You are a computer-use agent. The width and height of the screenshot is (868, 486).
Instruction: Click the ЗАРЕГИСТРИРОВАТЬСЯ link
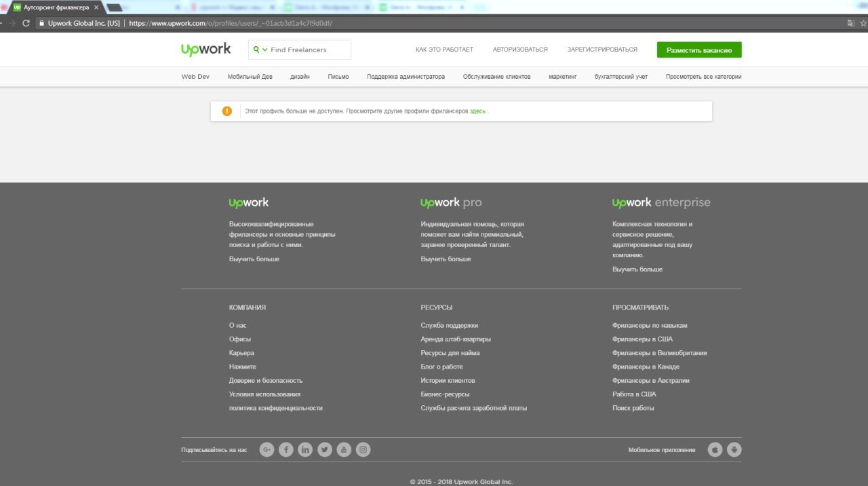[x=602, y=50]
